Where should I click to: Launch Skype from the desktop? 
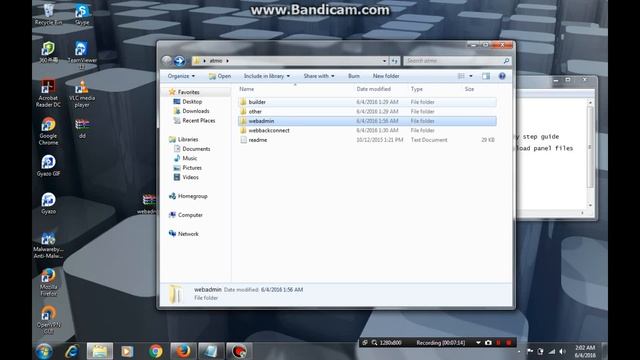click(82, 15)
